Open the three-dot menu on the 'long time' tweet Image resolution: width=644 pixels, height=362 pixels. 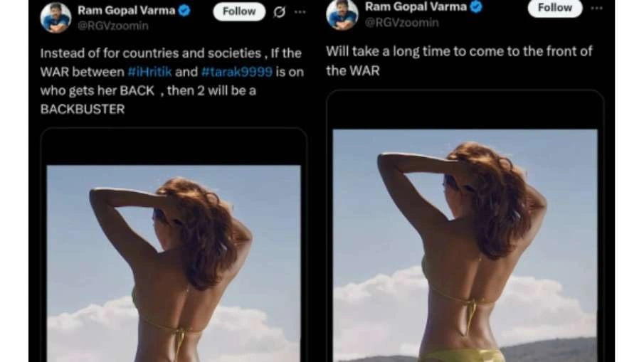point(597,9)
